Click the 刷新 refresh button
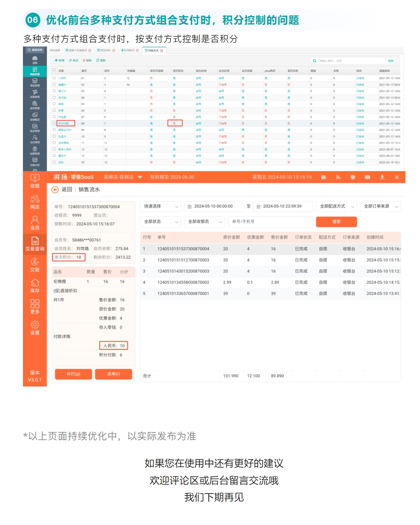The height and width of the screenshot is (525, 420). click(x=101, y=60)
